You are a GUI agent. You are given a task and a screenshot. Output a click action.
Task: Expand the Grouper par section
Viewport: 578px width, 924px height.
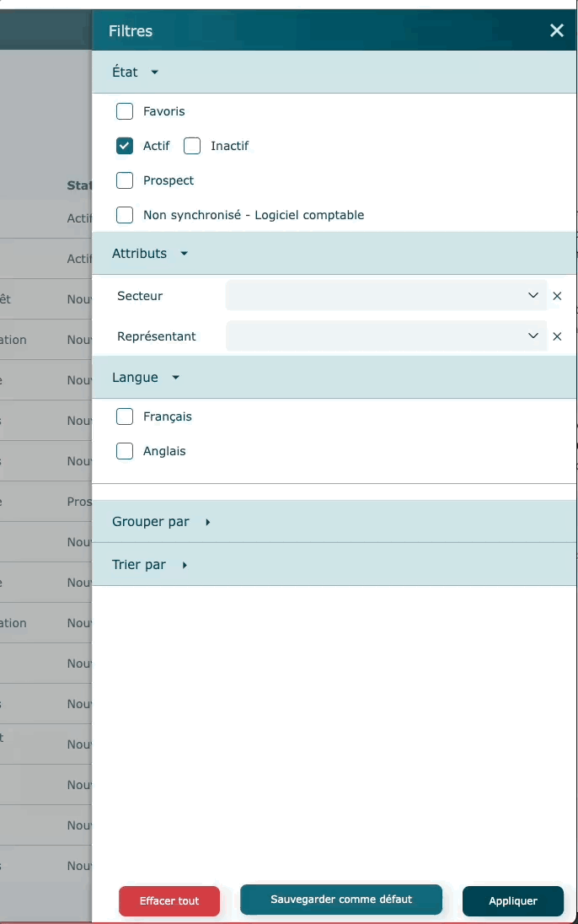(207, 522)
